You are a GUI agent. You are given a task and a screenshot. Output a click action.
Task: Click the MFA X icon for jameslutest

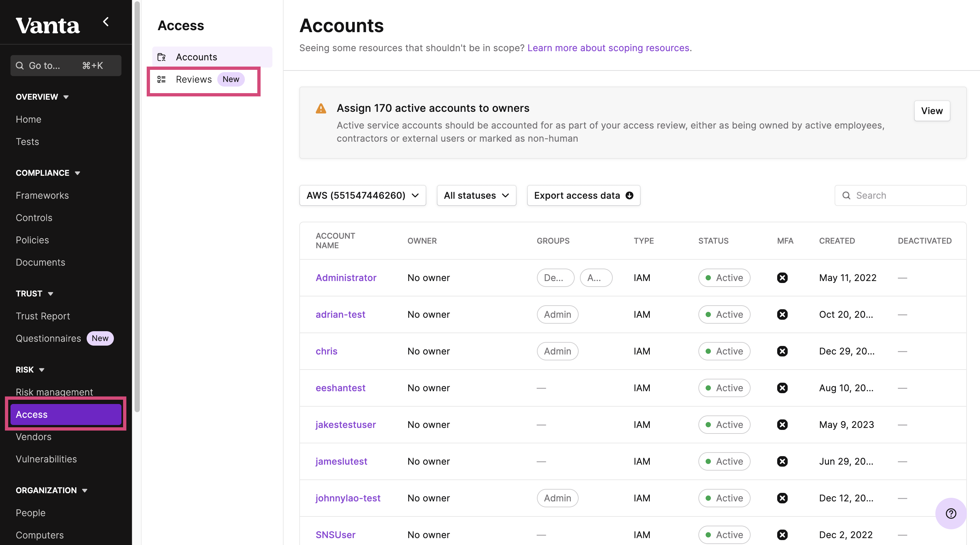click(782, 461)
